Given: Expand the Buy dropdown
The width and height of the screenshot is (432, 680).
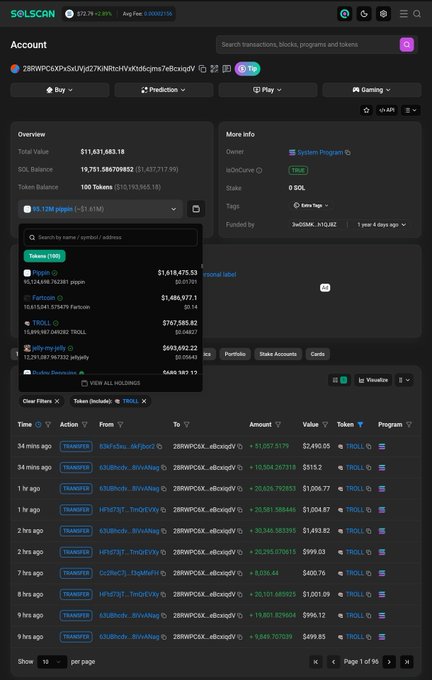Looking at the screenshot, I should point(60,90).
